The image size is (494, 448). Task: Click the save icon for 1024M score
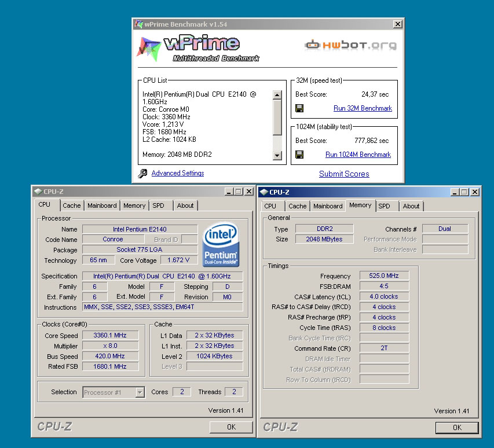299,155
